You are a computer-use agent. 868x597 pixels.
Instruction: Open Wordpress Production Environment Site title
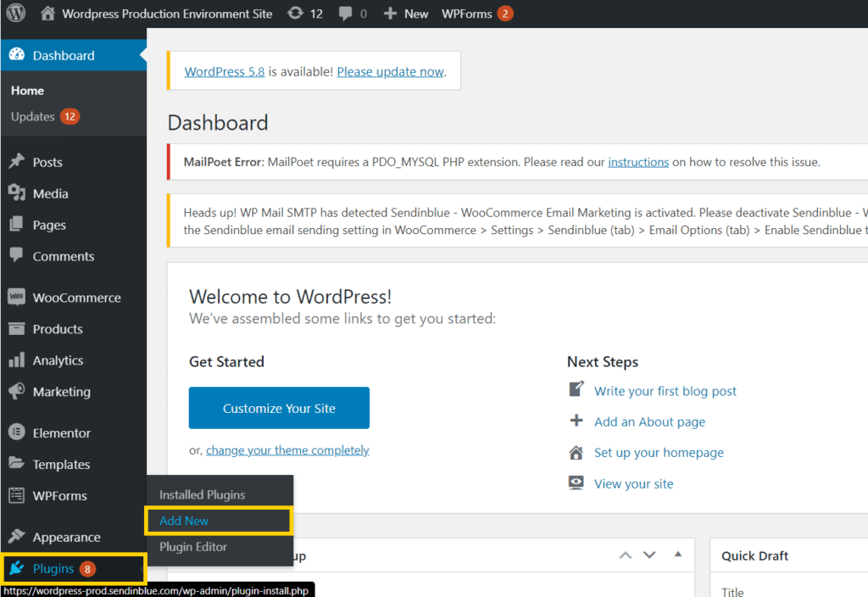pos(167,14)
